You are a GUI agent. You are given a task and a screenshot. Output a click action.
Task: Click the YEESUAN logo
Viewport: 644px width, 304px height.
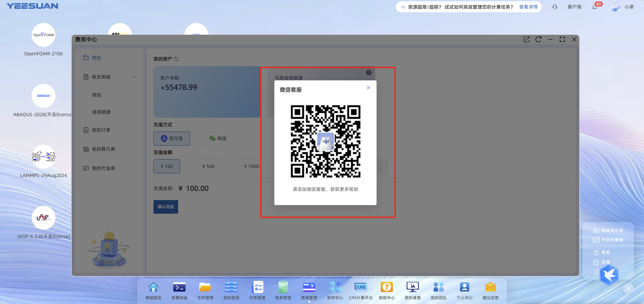tap(33, 6)
